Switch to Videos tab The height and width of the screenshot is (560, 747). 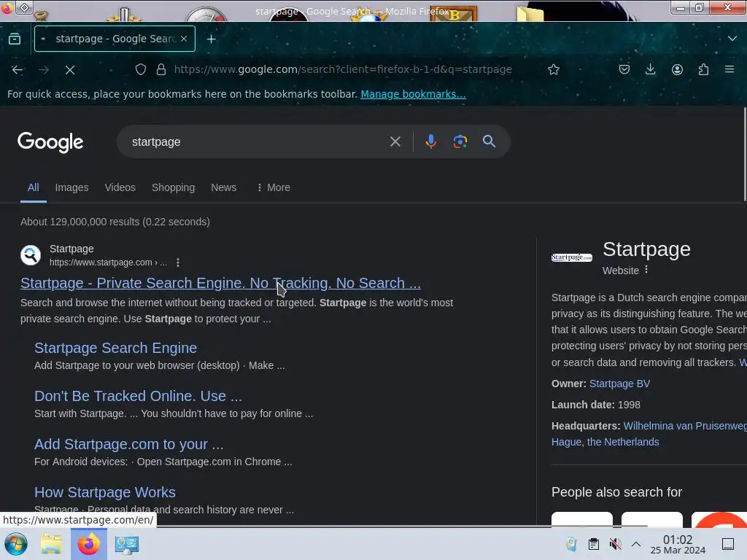(120, 187)
